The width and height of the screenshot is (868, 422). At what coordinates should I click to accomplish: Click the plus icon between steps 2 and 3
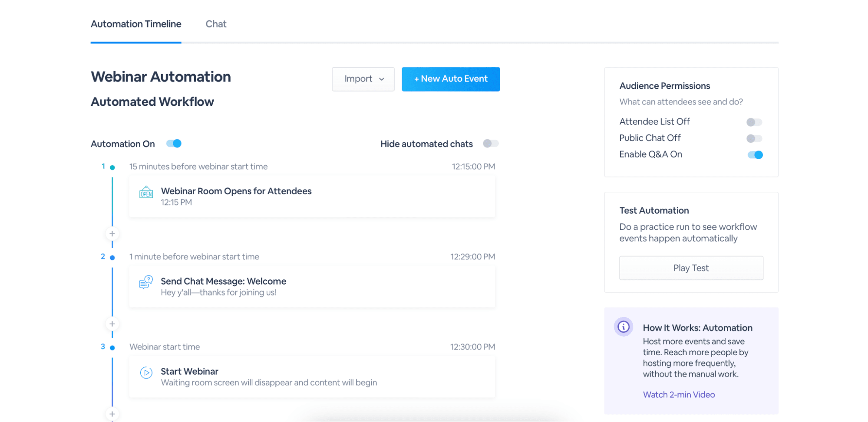click(112, 324)
